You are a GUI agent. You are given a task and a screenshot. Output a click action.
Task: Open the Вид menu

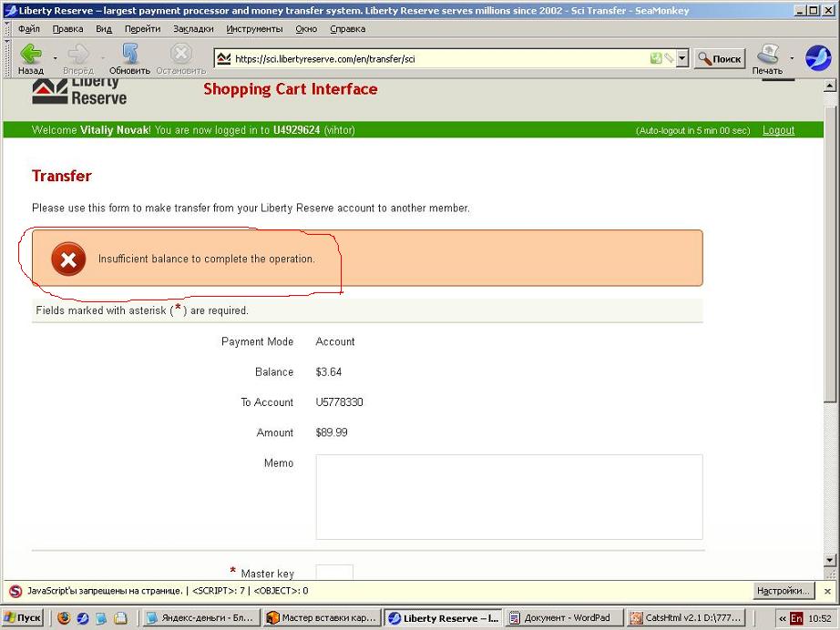[104, 29]
